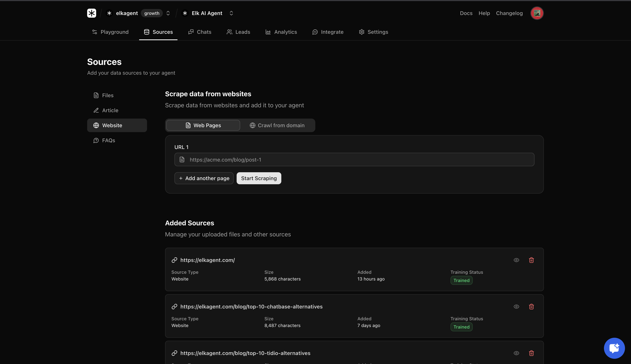Click the Start Scraping button
631x364 pixels.
point(259,178)
